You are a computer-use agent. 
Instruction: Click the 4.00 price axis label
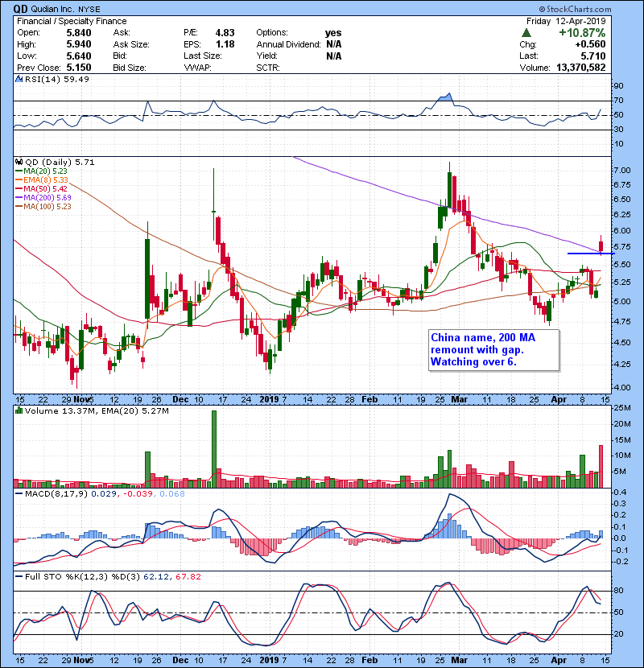(621, 387)
